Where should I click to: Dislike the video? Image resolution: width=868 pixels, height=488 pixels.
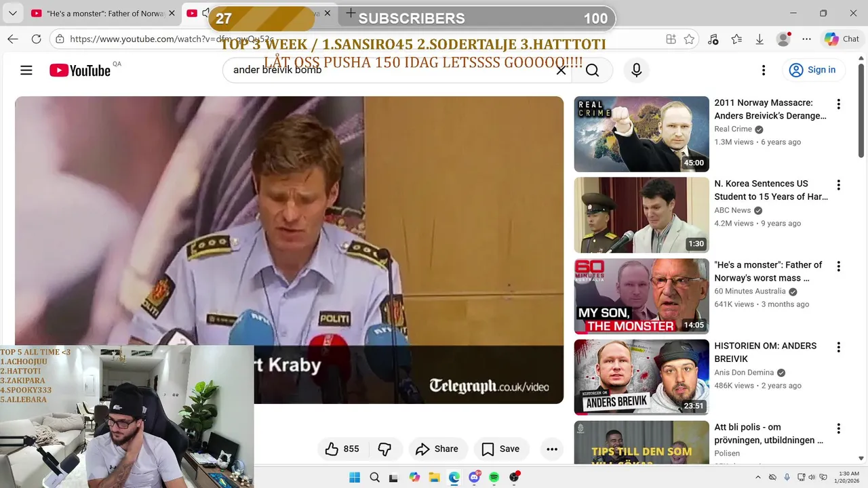pyautogui.click(x=386, y=449)
